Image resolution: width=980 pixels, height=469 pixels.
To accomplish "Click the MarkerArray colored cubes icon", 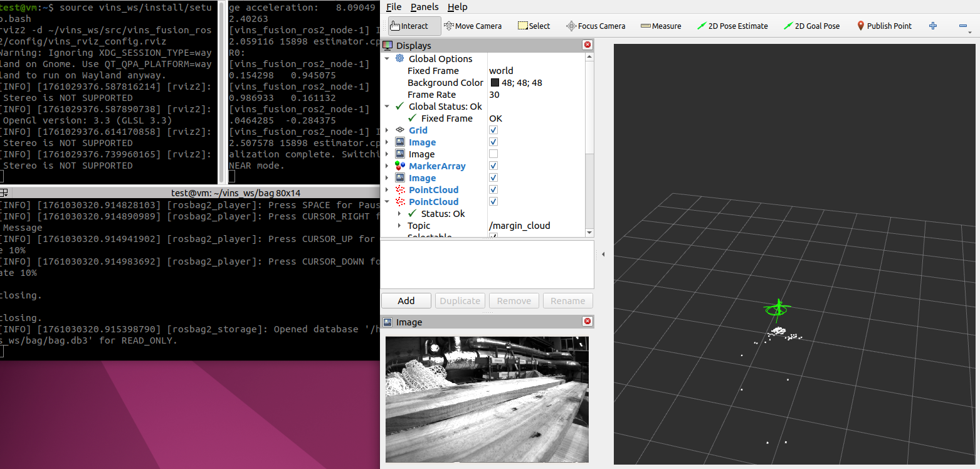I will [400, 166].
